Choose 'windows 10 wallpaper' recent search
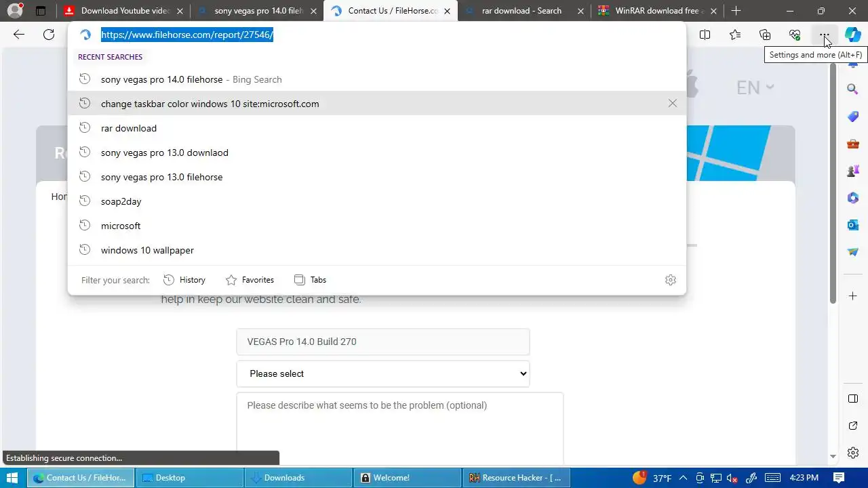The image size is (868, 488). pyautogui.click(x=377, y=250)
